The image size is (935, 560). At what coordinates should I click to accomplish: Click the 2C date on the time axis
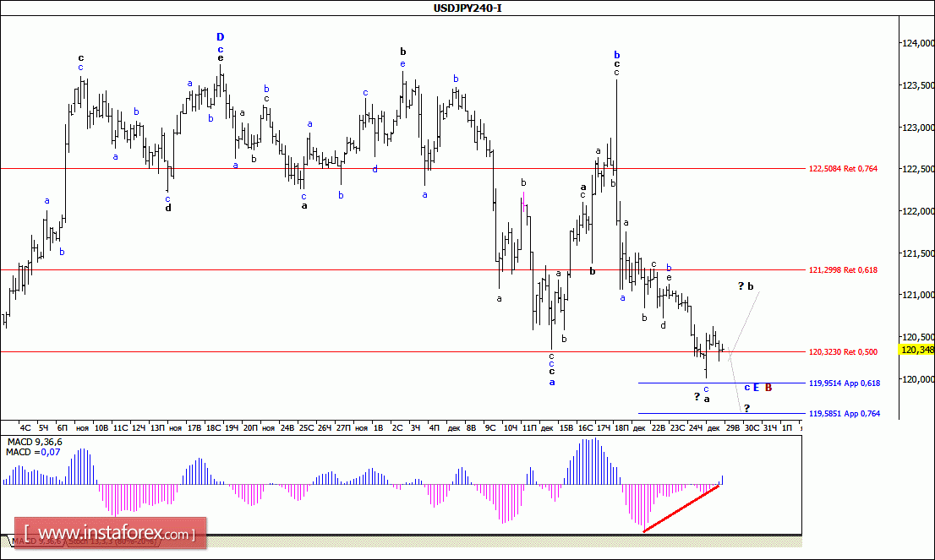pos(397,427)
